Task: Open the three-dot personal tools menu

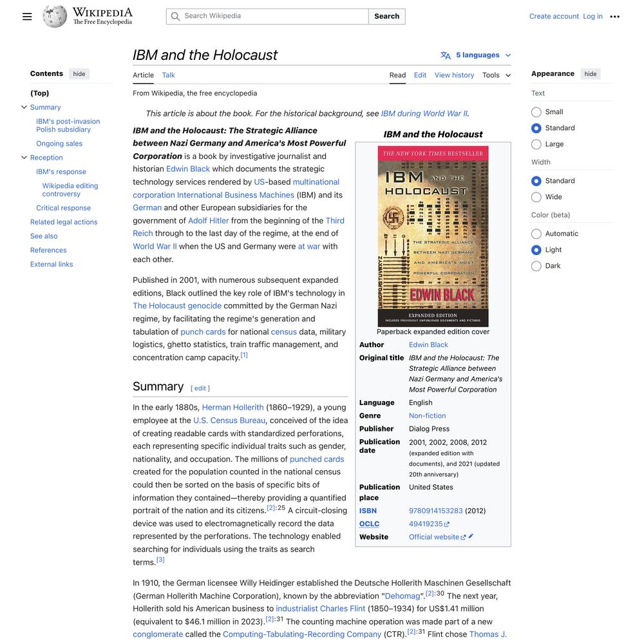Action: click(614, 17)
